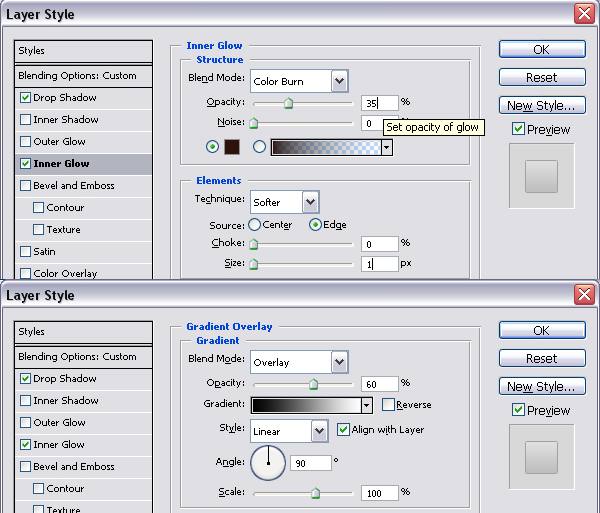Close the Gradient Overlay Layer Style dialog
Viewport: 600px width, 513px height.
(x=584, y=295)
